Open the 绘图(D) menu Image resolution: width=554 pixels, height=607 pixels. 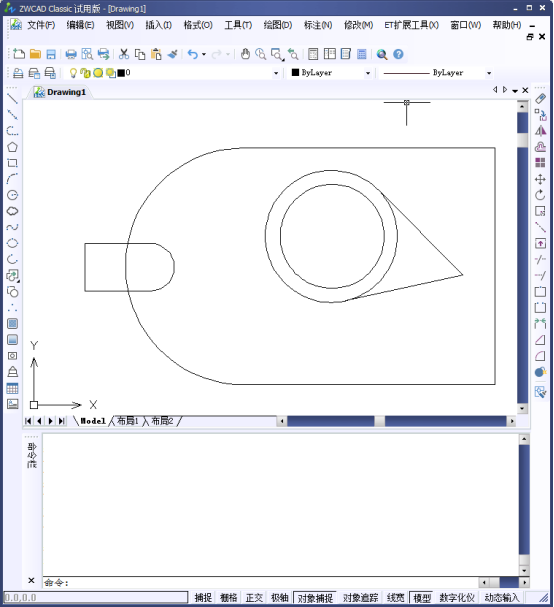pyautogui.click(x=278, y=25)
